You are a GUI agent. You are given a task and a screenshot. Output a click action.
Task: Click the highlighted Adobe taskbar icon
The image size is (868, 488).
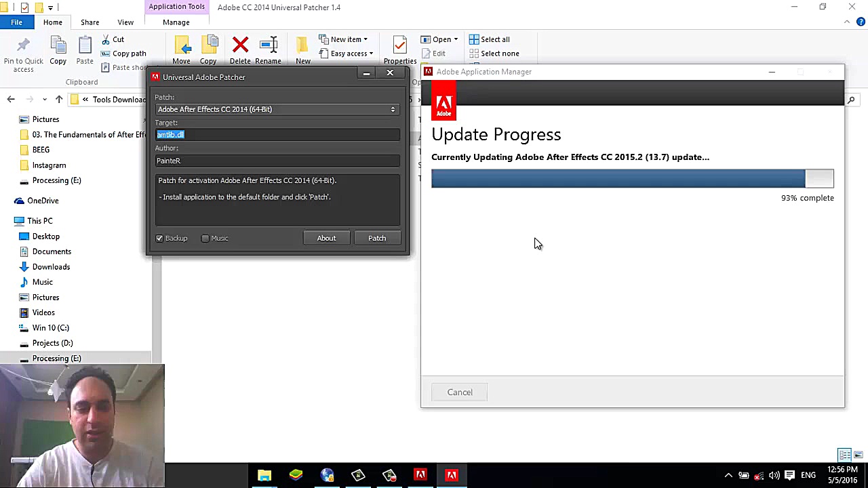click(452, 475)
